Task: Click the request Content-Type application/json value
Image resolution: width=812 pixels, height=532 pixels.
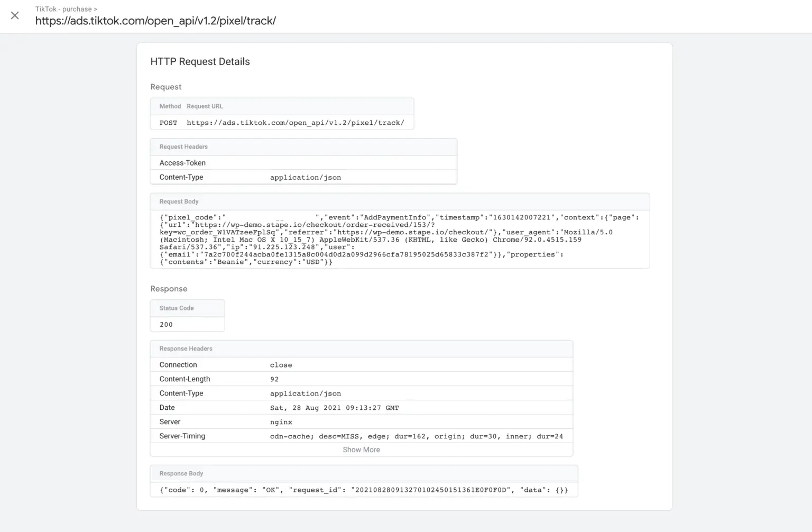Action: point(306,177)
